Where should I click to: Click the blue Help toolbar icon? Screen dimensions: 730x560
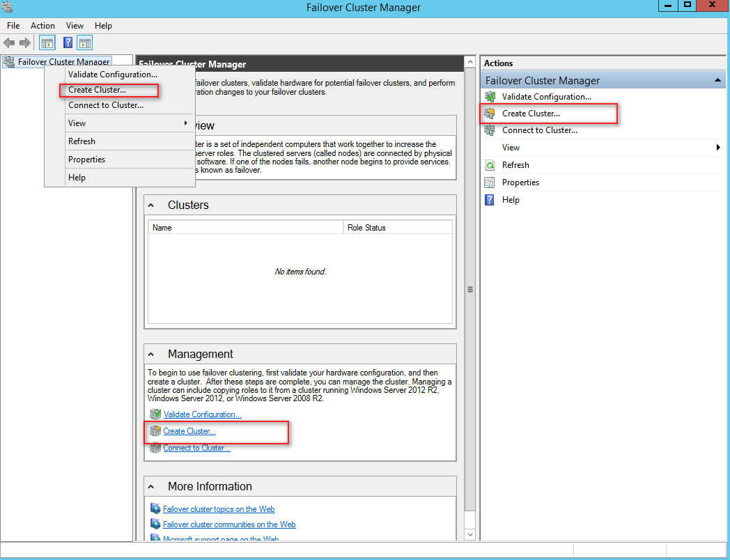[x=68, y=42]
